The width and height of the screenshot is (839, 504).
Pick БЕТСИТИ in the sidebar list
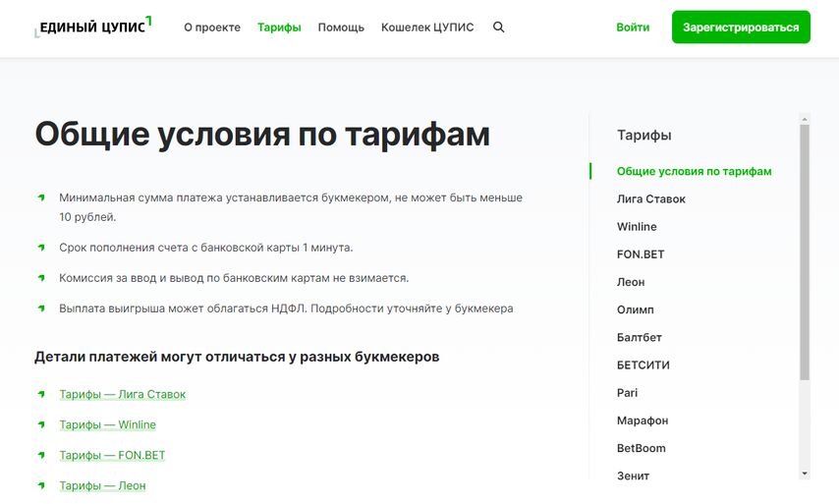pyautogui.click(x=643, y=365)
